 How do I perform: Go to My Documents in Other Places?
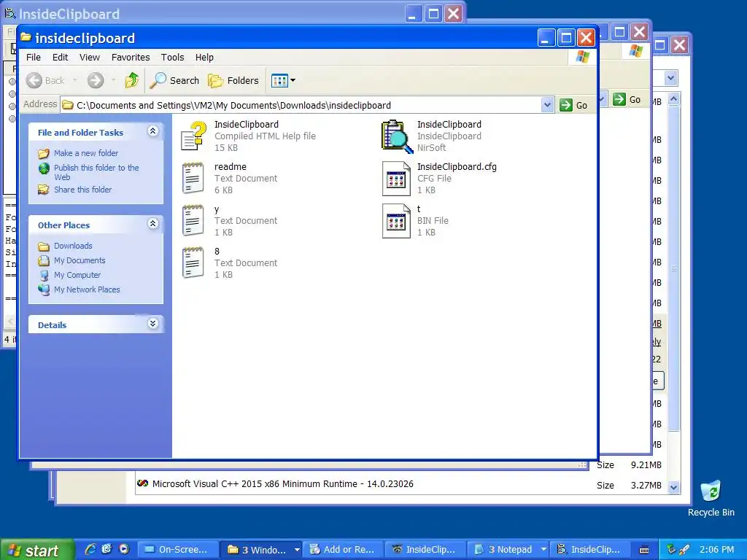point(80,260)
